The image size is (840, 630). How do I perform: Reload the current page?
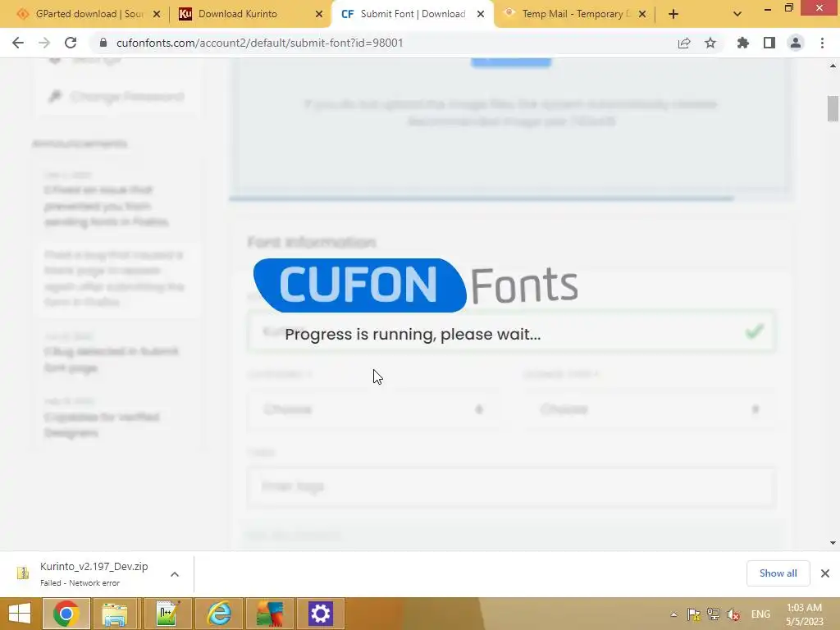point(71,43)
